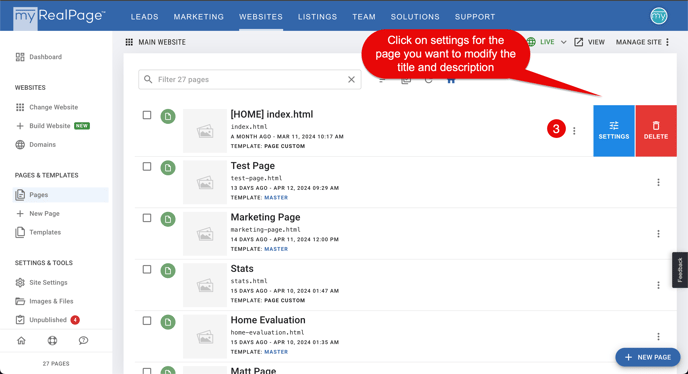Click the MASTER template link for Test Page

276,198
